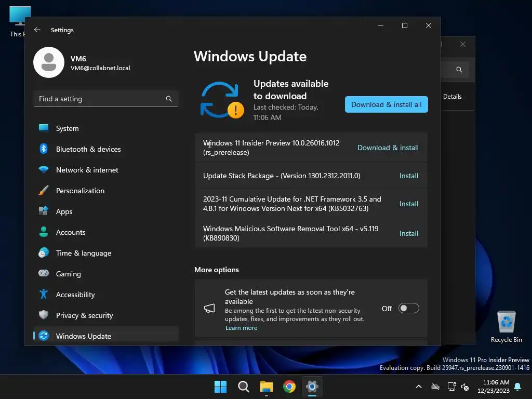
Task: Select Personalization in sidebar
Action: click(106, 191)
